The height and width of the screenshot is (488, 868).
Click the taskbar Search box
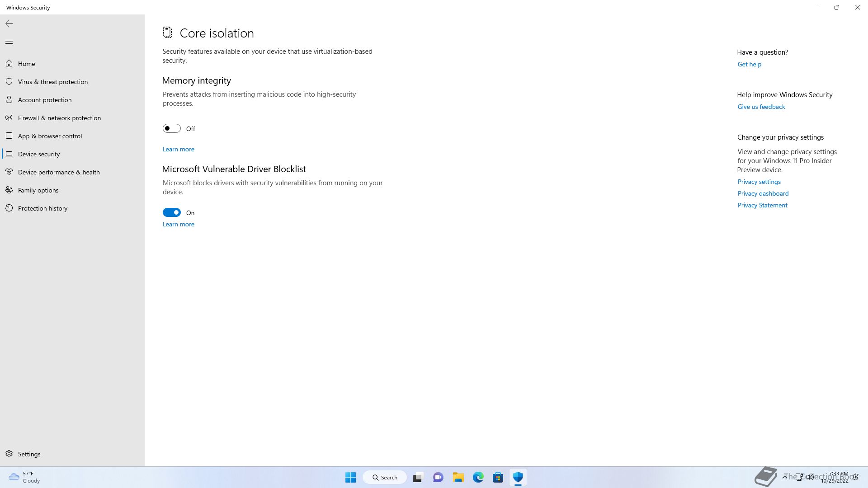[385, 477]
